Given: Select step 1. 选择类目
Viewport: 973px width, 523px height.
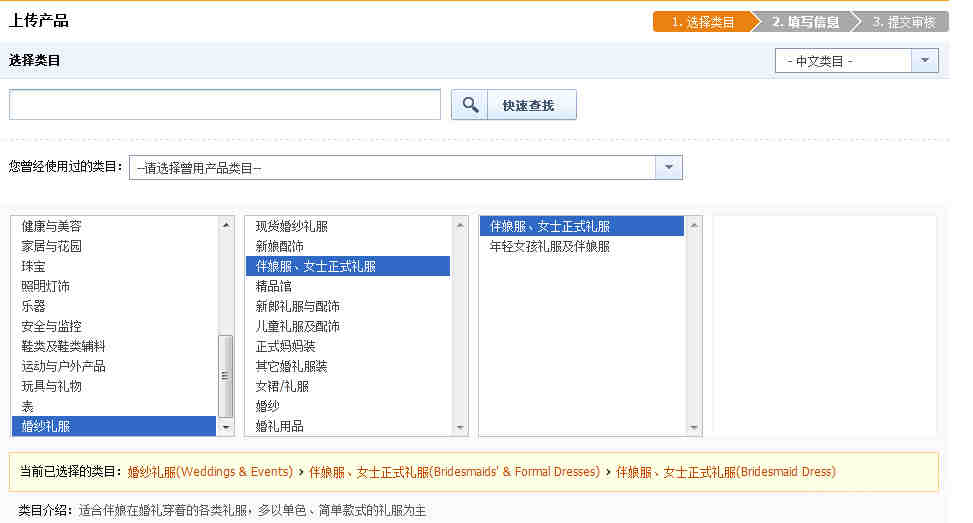Looking at the screenshot, I should coord(703,22).
